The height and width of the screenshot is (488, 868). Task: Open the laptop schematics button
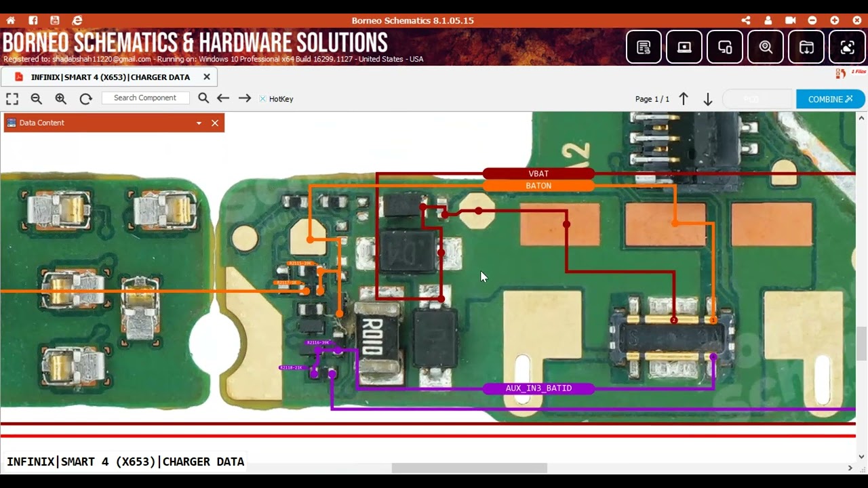(684, 47)
